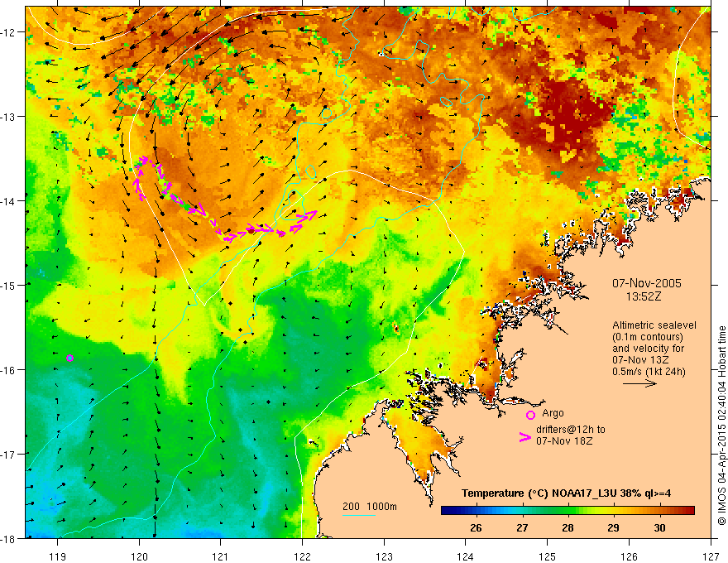Click latitude axis label -17
The width and height of the screenshot is (728, 563).
point(9,454)
